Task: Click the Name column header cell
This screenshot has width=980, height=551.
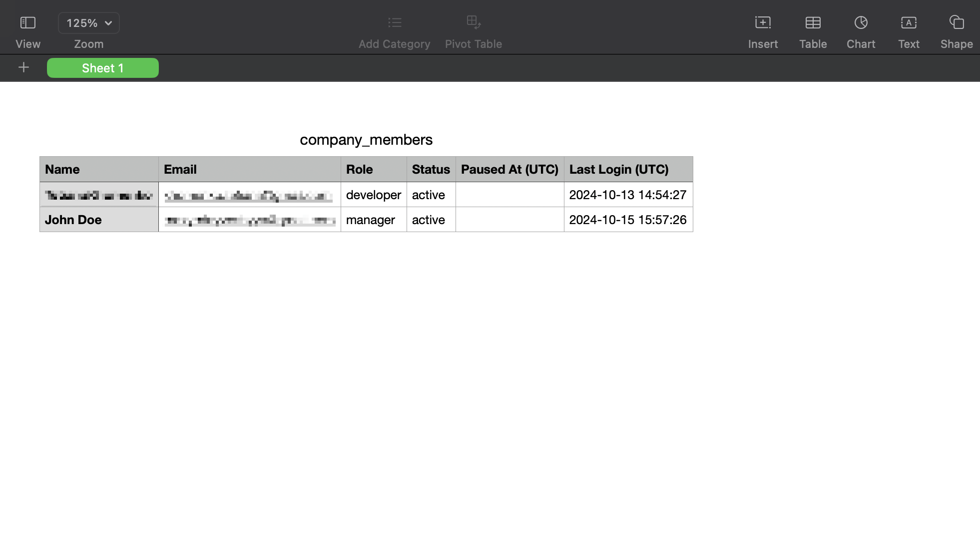Action: pyautogui.click(x=99, y=170)
